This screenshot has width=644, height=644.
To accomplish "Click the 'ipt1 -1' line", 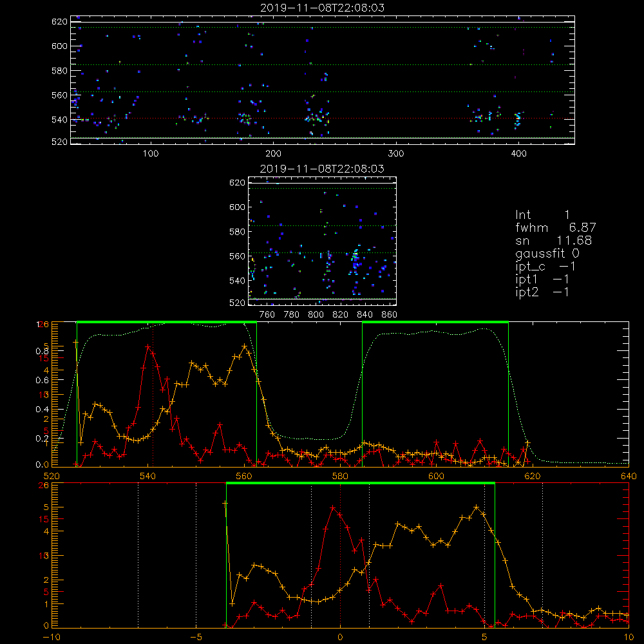I will (542, 279).
